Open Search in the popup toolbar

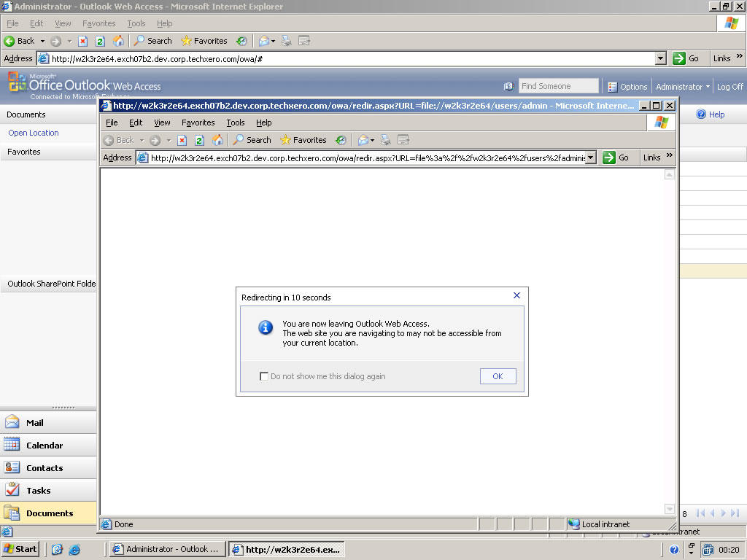click(x=252, y=140)
